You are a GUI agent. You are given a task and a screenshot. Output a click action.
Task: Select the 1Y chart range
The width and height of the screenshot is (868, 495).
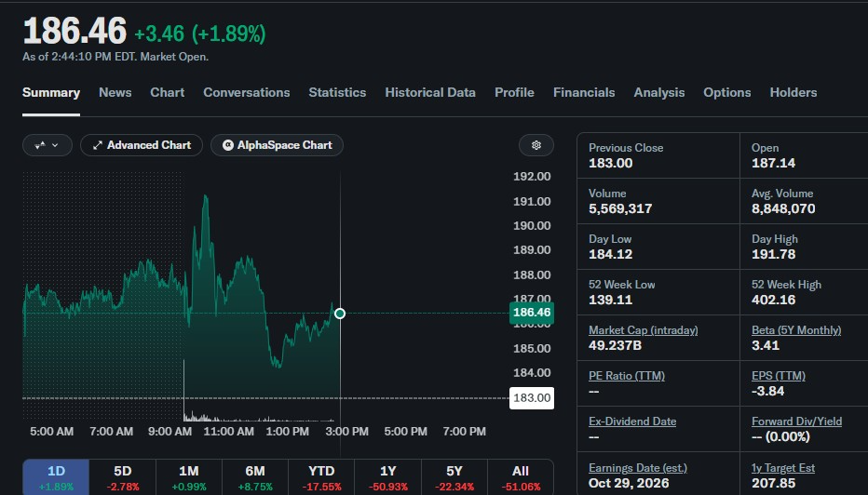388,477
